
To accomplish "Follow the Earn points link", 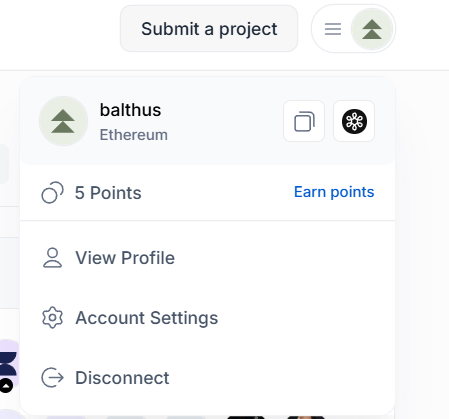I will (334, 192).
